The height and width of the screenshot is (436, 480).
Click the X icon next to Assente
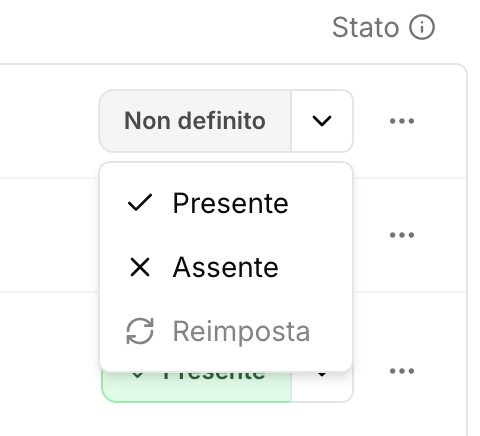[x=140, y=267]
